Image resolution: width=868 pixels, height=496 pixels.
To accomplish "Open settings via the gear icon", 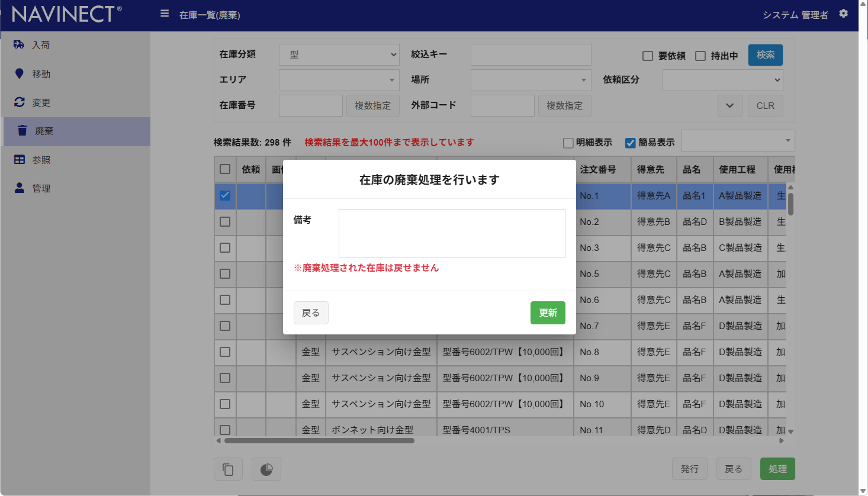I will click(844, 14).
